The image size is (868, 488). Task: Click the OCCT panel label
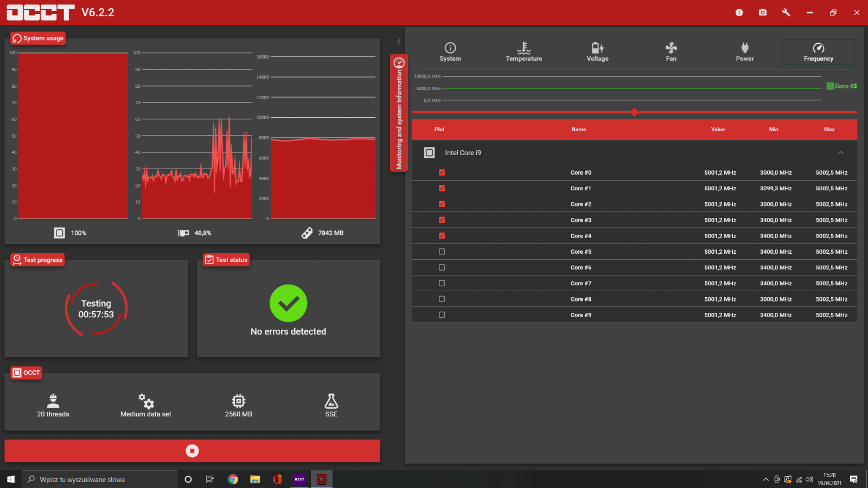27,373
